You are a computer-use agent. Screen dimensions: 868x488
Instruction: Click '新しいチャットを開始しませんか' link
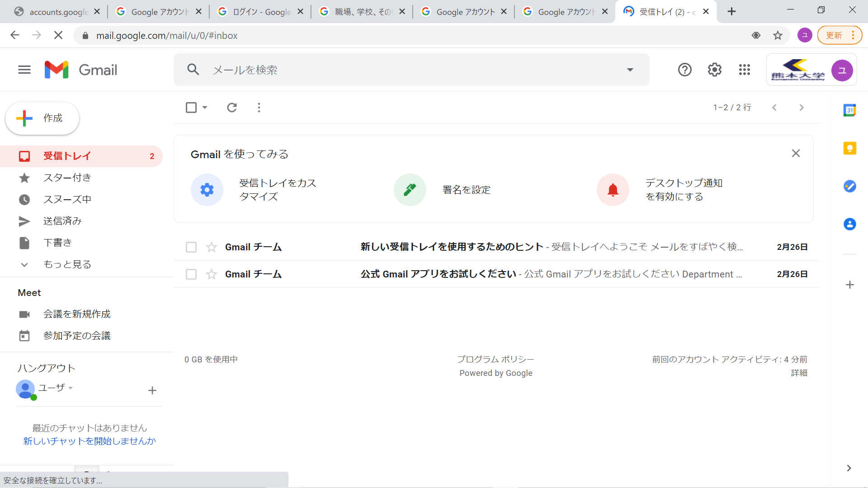tap(90, 441)
